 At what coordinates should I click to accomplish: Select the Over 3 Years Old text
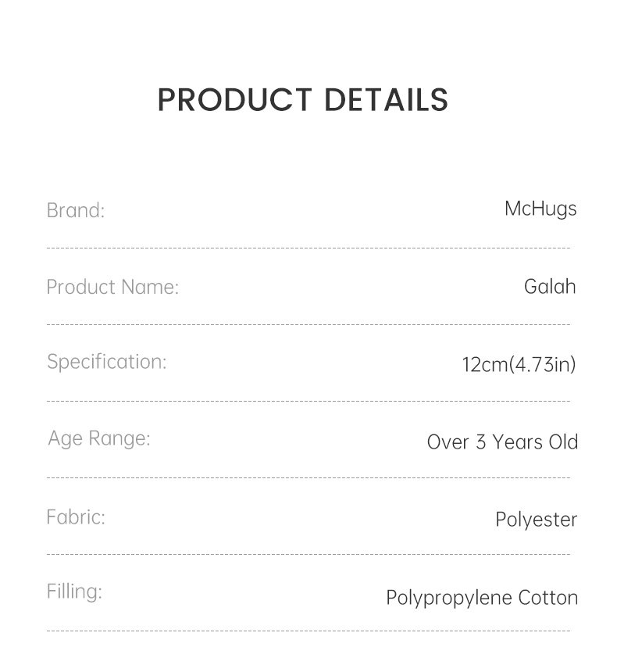coord(502,441)
